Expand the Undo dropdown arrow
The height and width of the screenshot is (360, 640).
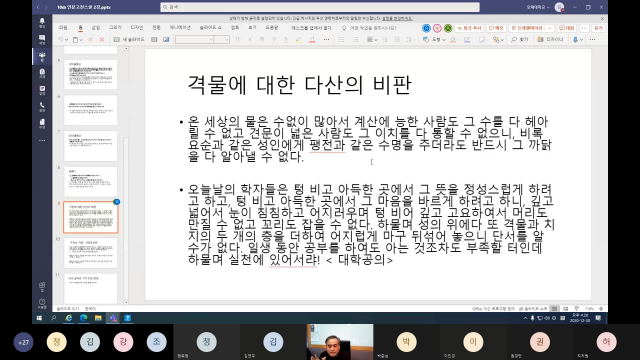click(x=67, y=40)
